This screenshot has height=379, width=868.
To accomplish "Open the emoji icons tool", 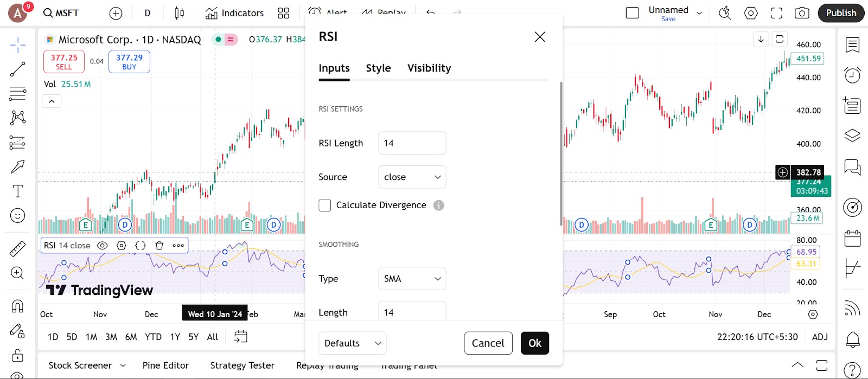I will tap(17, 215).
